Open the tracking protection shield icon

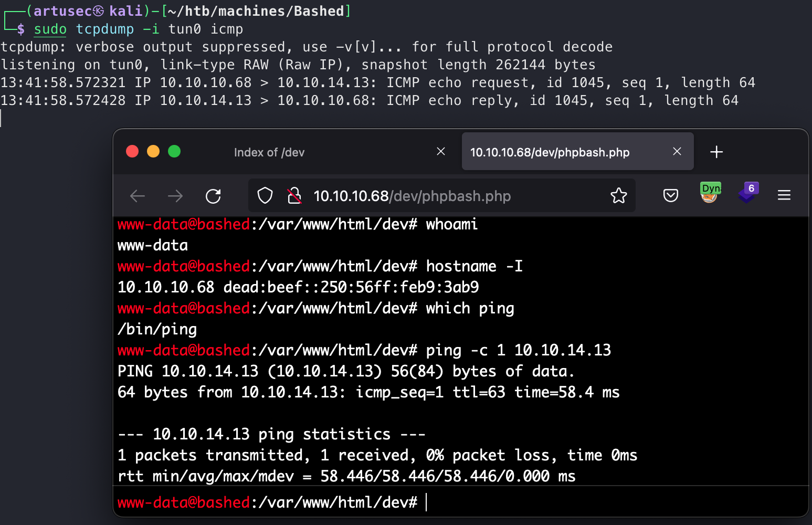(x=265, y=196)
